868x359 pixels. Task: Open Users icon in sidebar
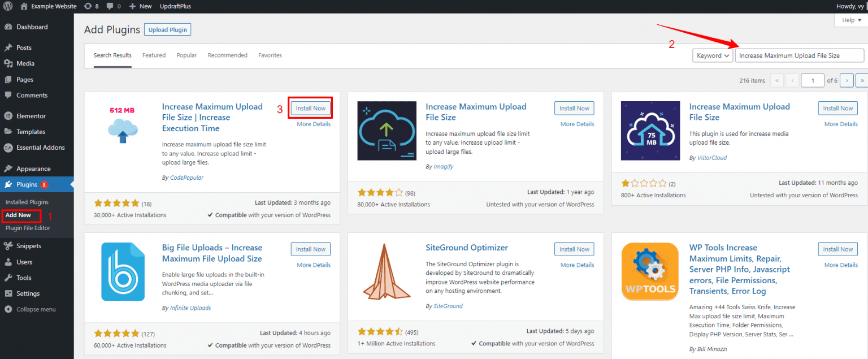tap(8, 262)
